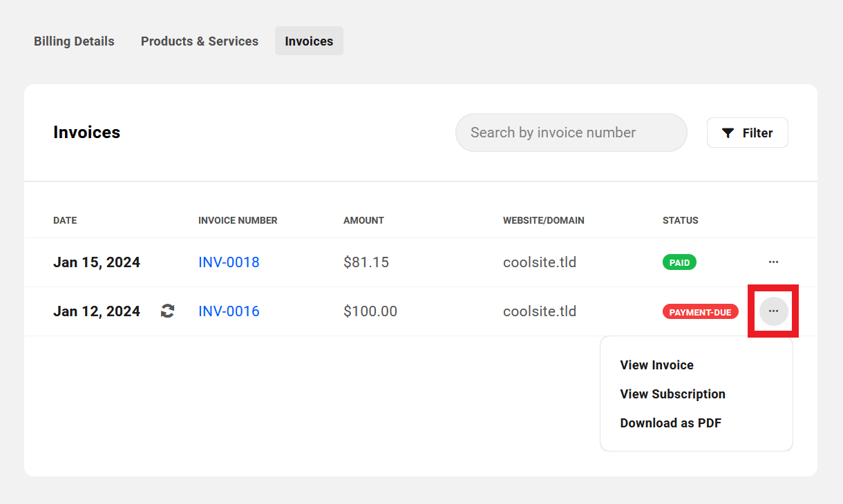Switch to the Billing Details tab
The height and width of the screenshot is (504, 843).
tap(74, 41)
